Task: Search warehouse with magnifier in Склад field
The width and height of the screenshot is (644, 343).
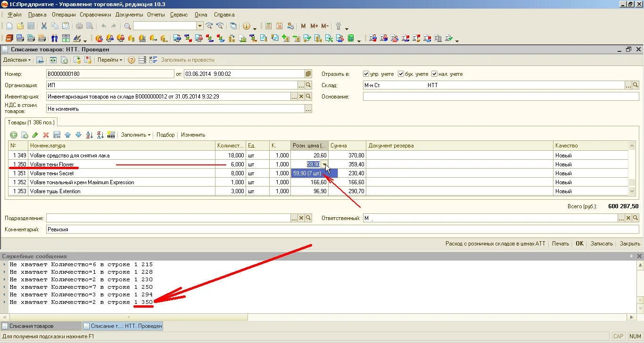Action: click(636, 85)
